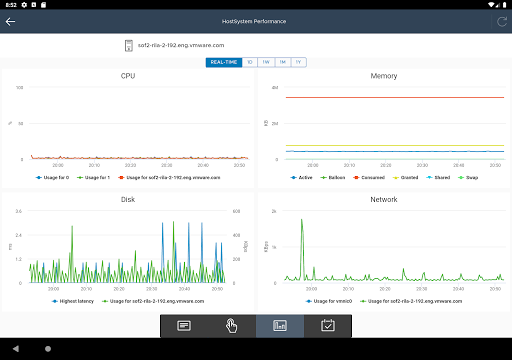The width and height of the screenshot is (512, 360).
Task: Refresh the performance data
Action: [x=502, y=22]
